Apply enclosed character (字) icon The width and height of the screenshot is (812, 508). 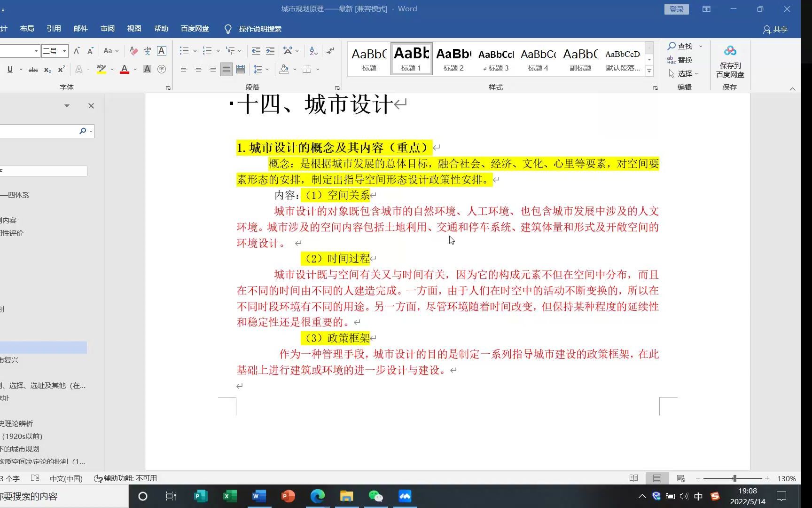click(x=162, y=70)
